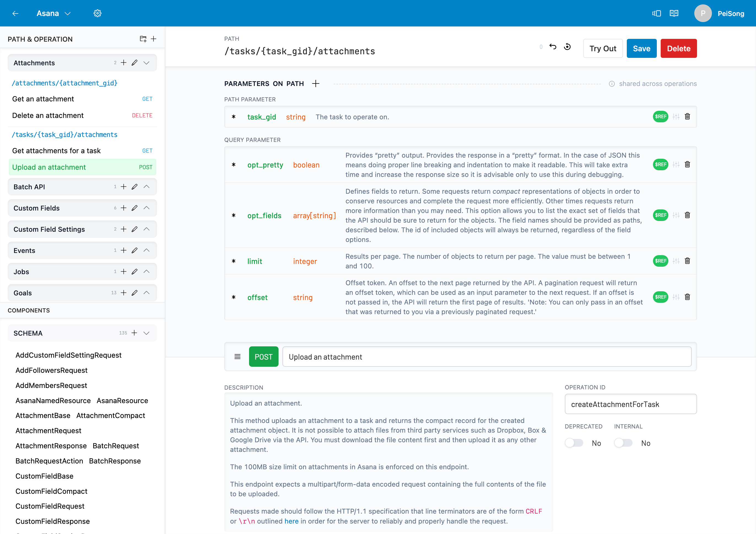The height and width of the screenshot is (534, 756).
Task: Toggle required asterisk for offset
Action: click(233, 297)
